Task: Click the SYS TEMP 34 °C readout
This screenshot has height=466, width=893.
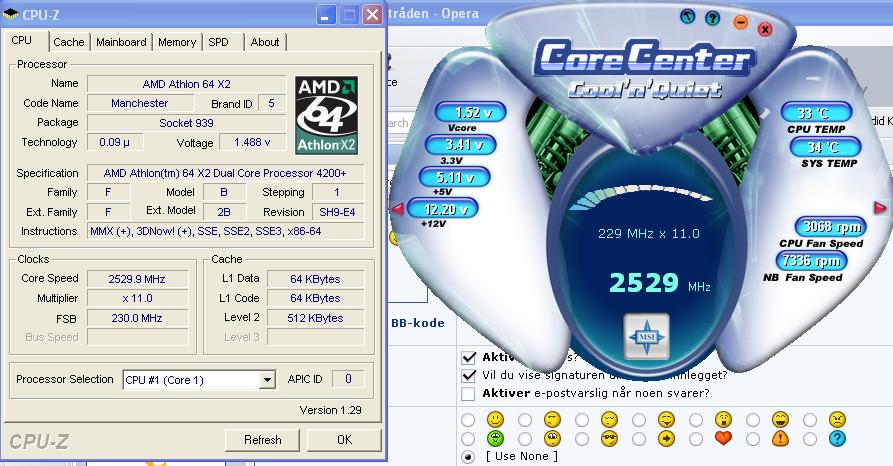Action: 825,147
